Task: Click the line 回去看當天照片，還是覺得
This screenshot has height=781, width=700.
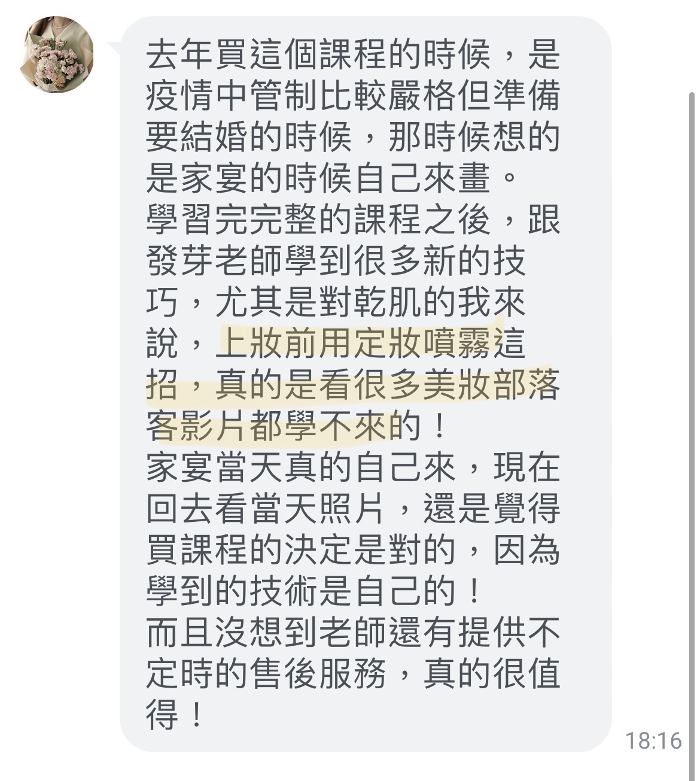Action: [353, 508]
